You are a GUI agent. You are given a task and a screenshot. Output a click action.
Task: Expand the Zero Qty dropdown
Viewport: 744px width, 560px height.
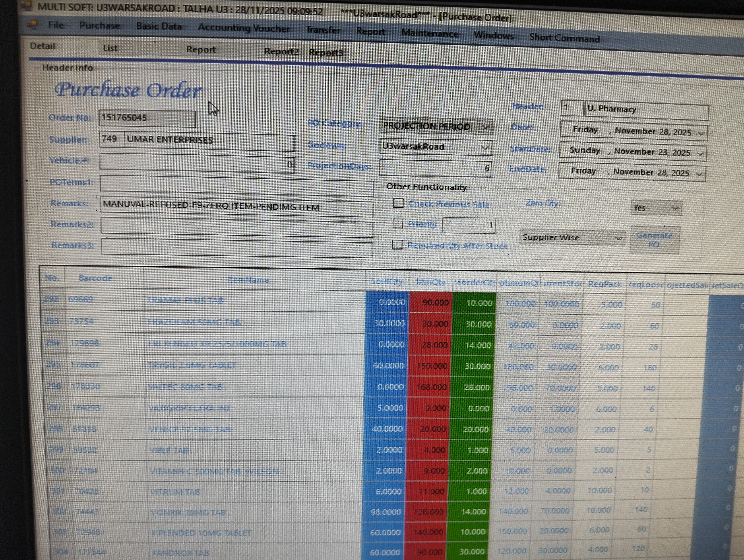tap(675, 208)
